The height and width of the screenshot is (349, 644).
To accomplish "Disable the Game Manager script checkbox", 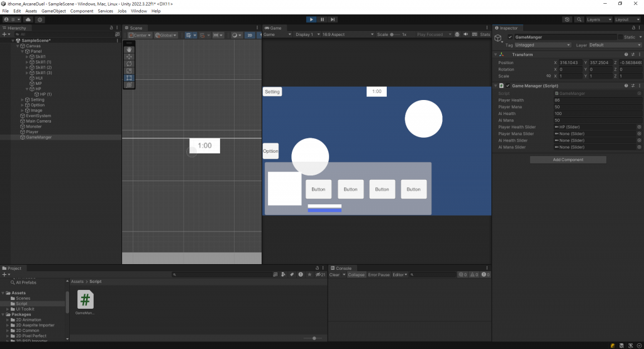I will click(508, 86).
